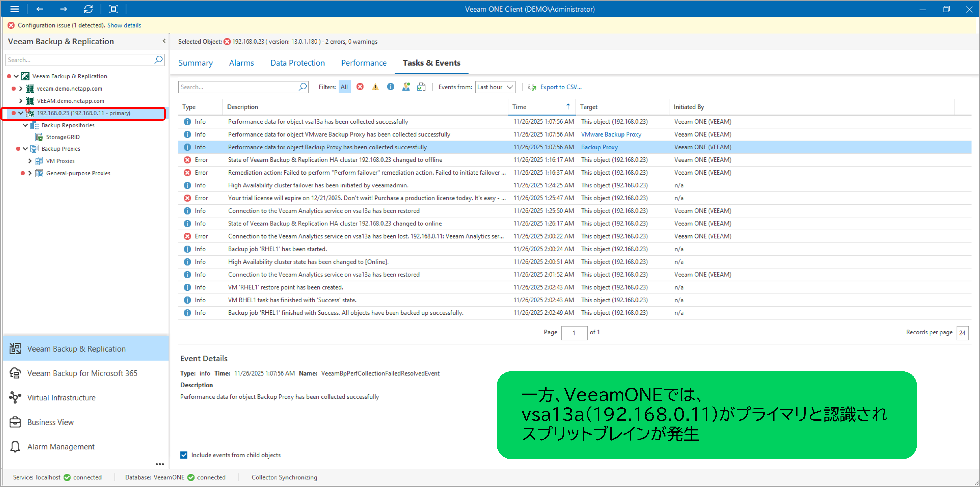Click the events Search input field
The image size is (980, 487).
click(x=238, y=87)
